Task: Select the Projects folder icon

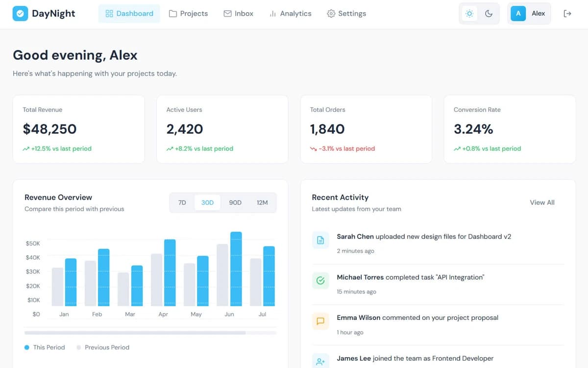Action: [x=172, y=13]
